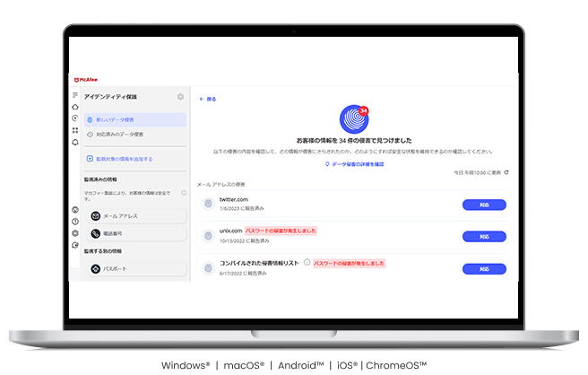Image resolution: width=588 pixels, height=375 pixels.
Task: Click the 10/13/2022 reported date text
Action: (x=244, y=241)
